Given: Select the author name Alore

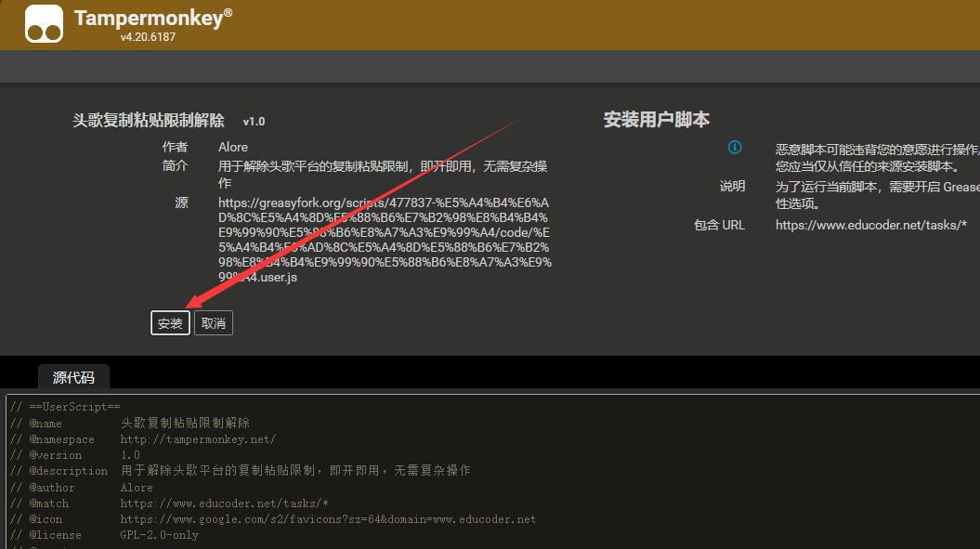Looking at the screenshot, I should tap(233, 147).
